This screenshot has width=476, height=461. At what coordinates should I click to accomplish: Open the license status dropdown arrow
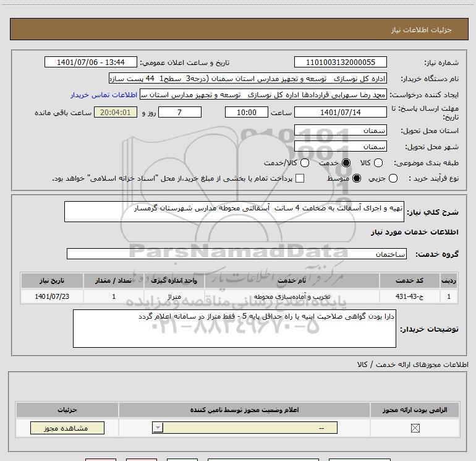(158, 428)
